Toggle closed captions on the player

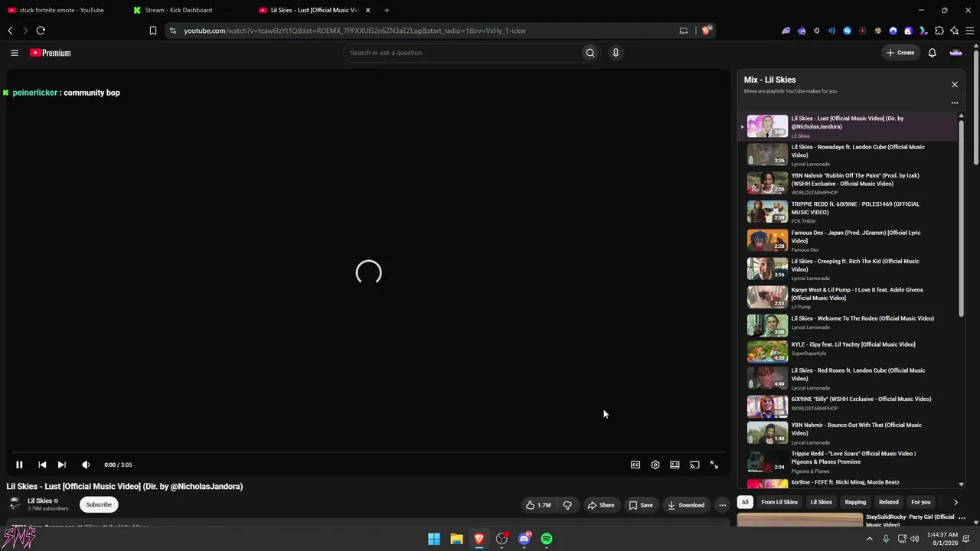coord(635,465)
